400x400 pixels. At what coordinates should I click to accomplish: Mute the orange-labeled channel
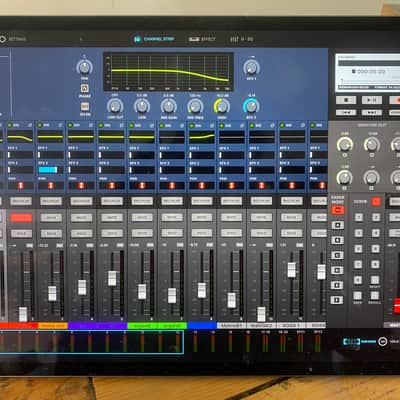tap(51, 218)
